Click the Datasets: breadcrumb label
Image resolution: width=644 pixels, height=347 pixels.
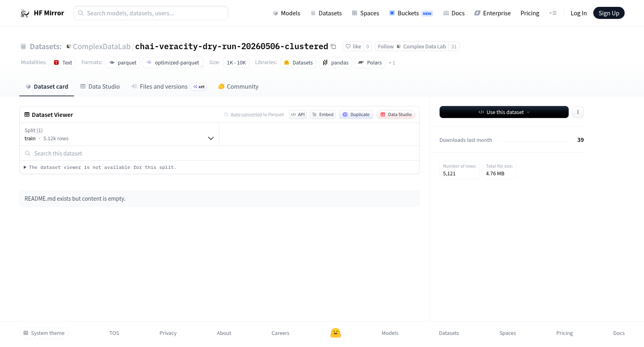pyautogui.click(x=45, y=46)
